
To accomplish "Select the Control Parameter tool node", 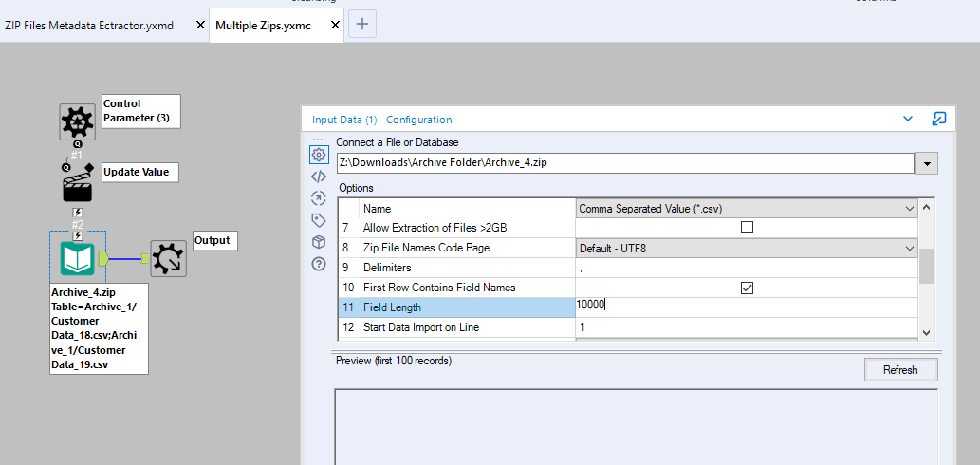I will [77, 121].
